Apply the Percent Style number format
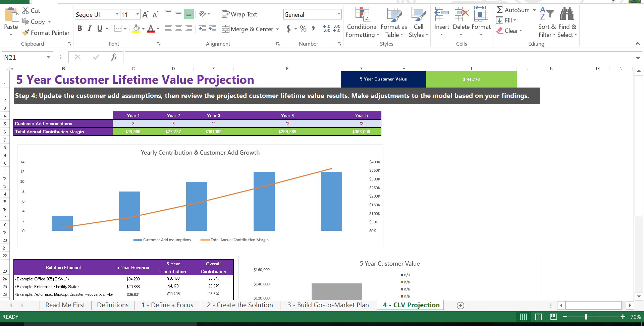 pyautogui.click(x=303, y=29)
